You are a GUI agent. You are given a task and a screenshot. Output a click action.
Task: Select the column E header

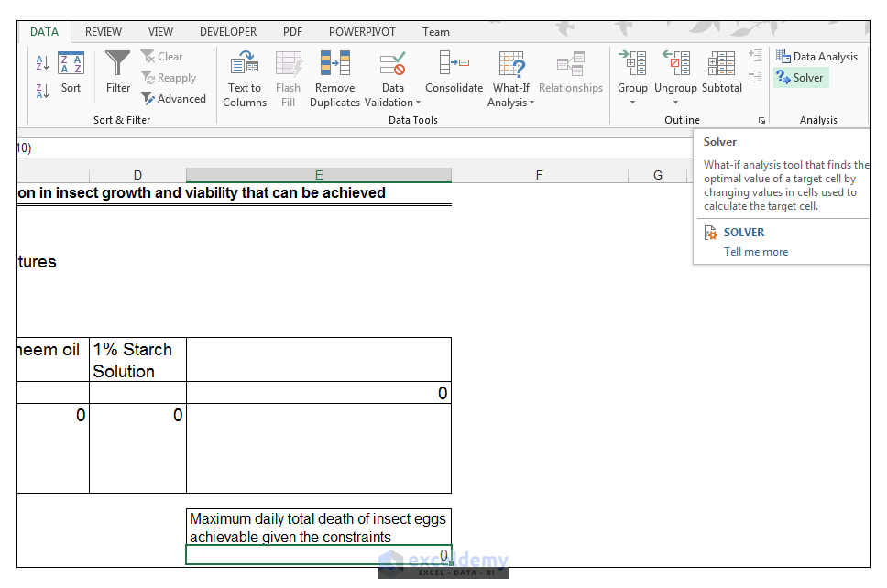point(318,174)
